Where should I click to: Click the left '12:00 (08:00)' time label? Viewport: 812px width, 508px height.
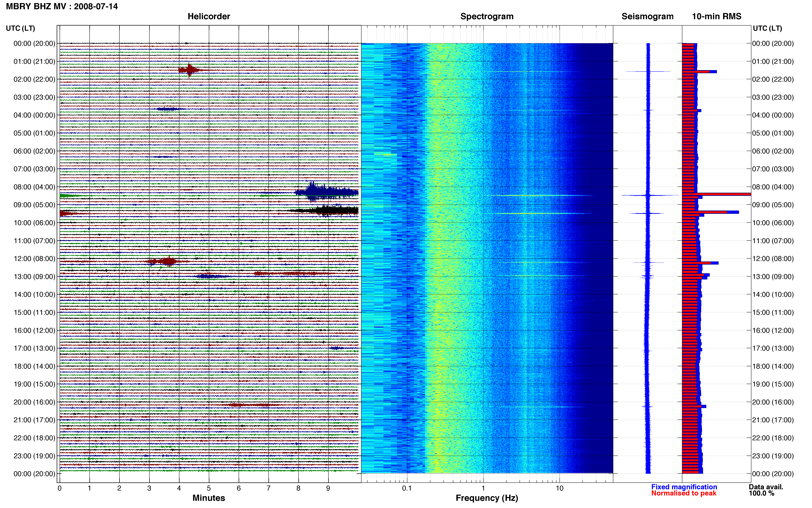pos(34,259)
